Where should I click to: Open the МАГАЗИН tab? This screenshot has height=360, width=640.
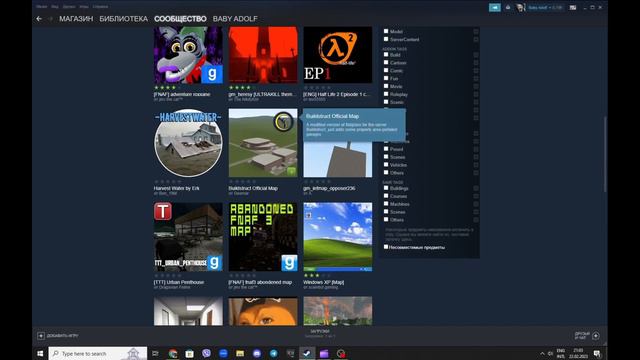(x=76, y=19)
